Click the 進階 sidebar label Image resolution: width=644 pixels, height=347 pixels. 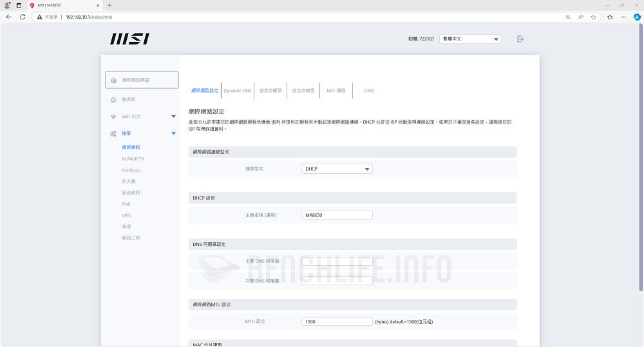[126, 133]
